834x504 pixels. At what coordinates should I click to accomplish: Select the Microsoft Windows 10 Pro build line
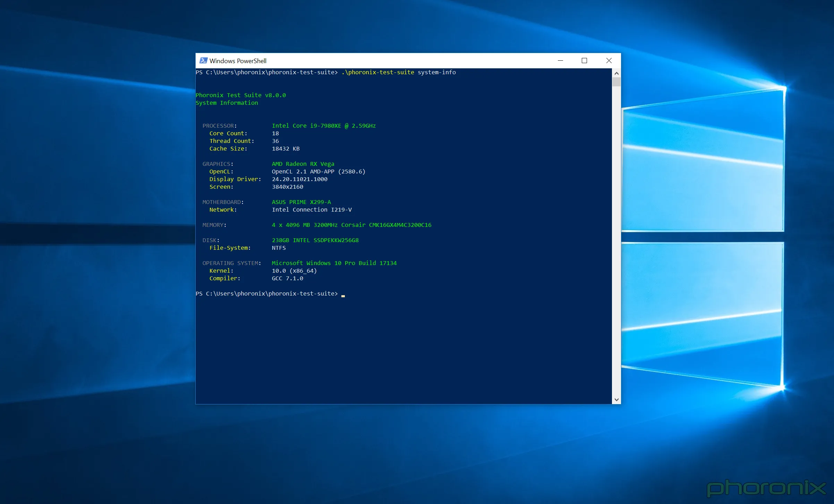tap(334, 263)
